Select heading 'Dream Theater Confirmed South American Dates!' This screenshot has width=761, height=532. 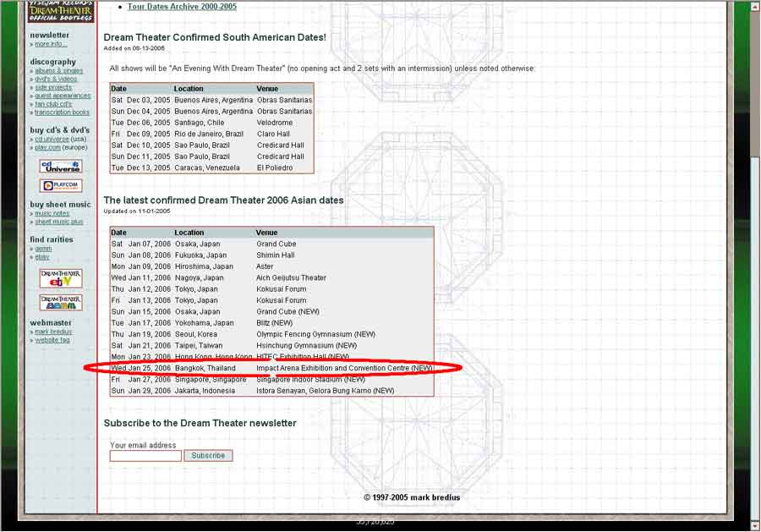pyautogui.click(x=215, y=37)
